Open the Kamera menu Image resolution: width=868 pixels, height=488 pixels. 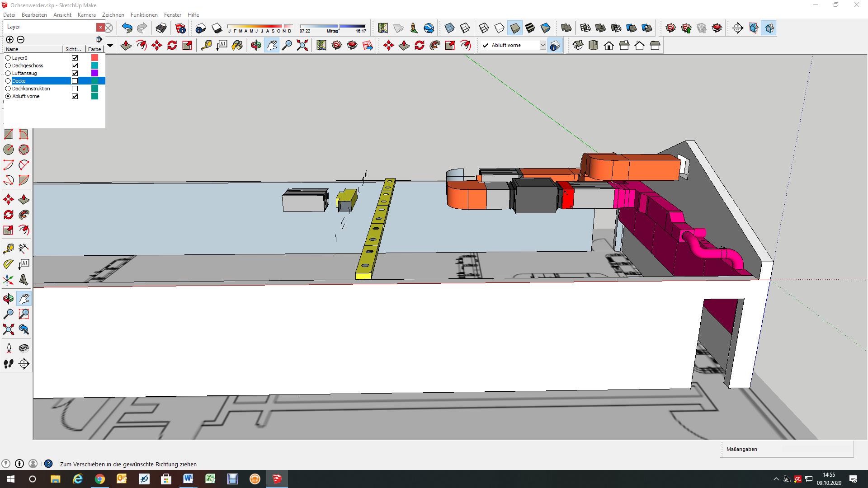(86, 15)
